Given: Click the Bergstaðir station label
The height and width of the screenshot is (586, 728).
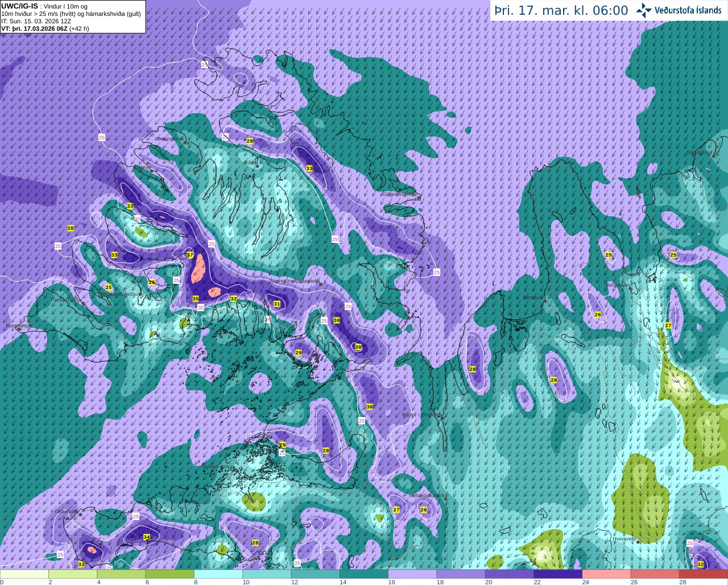Looking at the screenshot, I should pos(618,284).
